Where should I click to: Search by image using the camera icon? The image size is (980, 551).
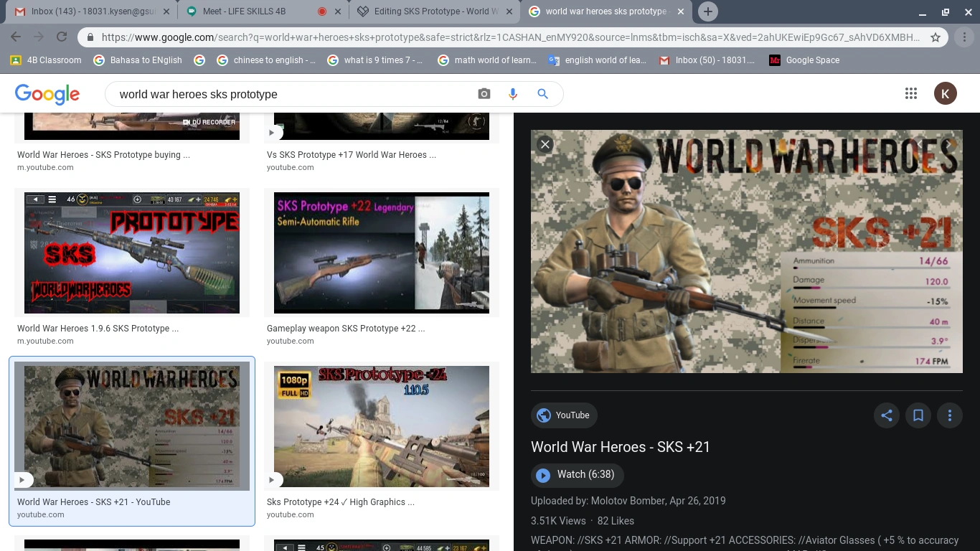tap(484, 94)
